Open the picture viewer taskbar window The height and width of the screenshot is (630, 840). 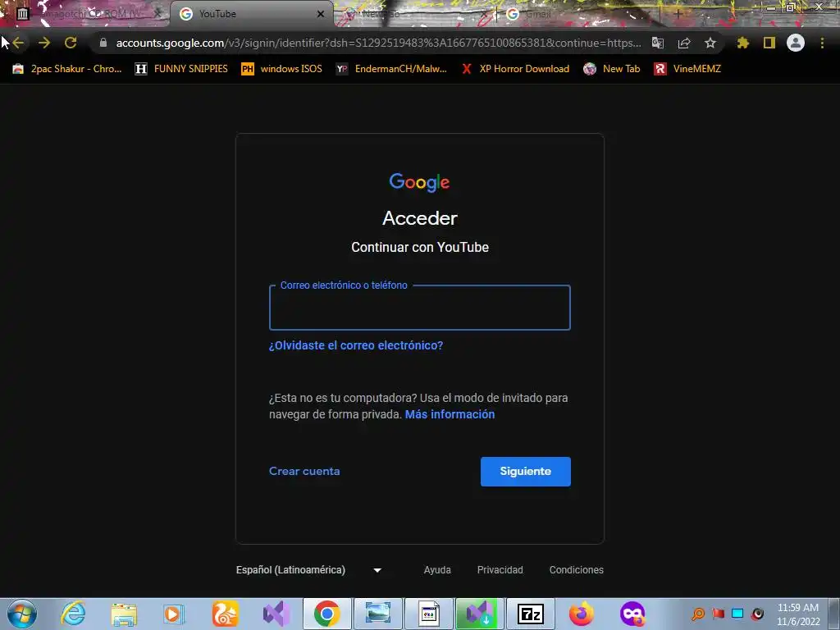(x=377, y=614)
